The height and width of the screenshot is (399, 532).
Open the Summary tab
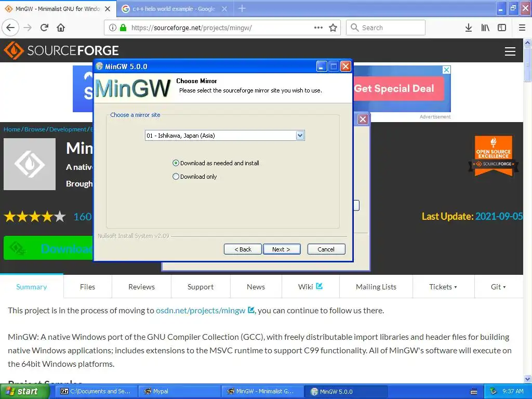pyautogui.click(x=32, y=287)
